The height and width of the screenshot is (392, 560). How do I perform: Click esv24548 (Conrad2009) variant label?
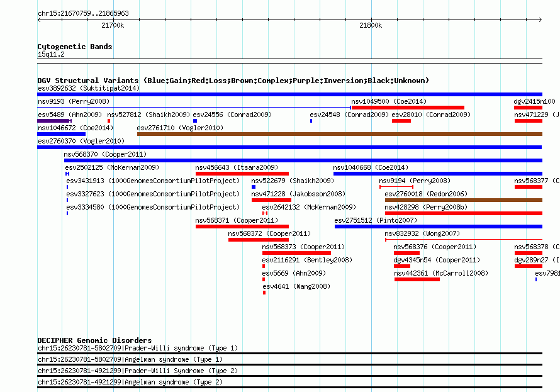coord(349,115)
